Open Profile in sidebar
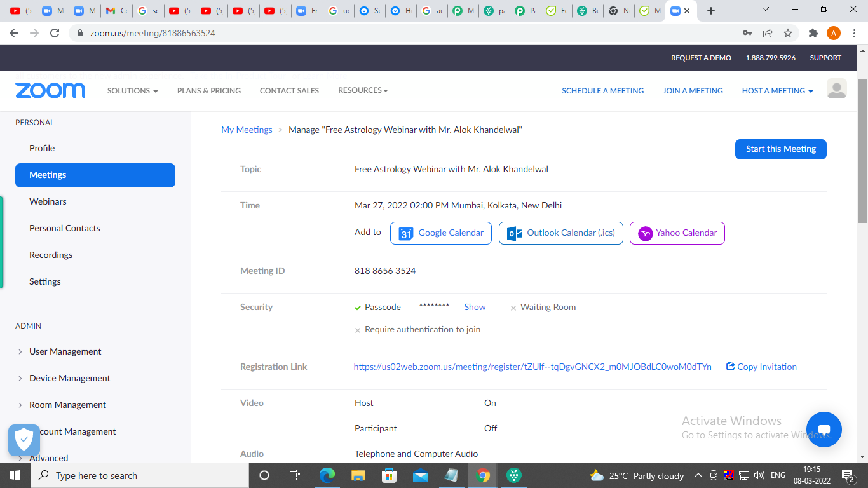868x488 pixels. click(x=42, y=148)
